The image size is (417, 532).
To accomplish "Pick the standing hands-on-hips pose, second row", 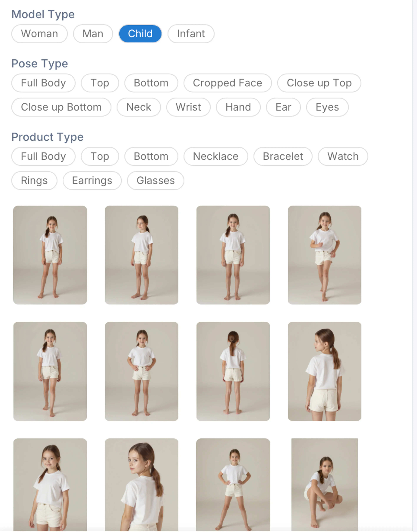I will pos(142,371).
